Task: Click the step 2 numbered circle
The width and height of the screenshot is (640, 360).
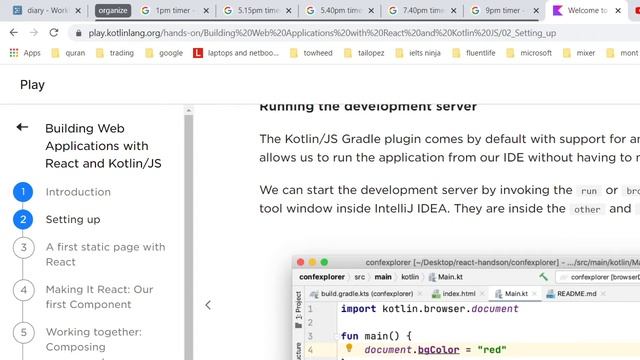Action: click(x=23, y=220)
